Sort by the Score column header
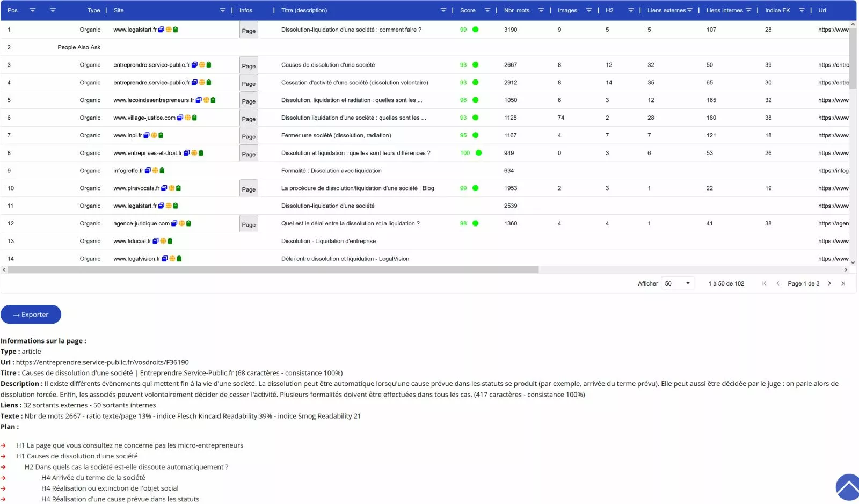The width and height of the screenshot is (859, 504). pyautogui.click(x=468, y=10)
